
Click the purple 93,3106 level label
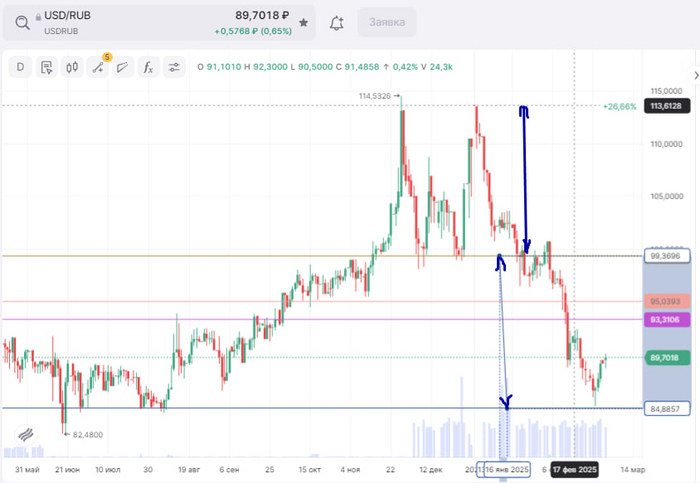[667, 319]
